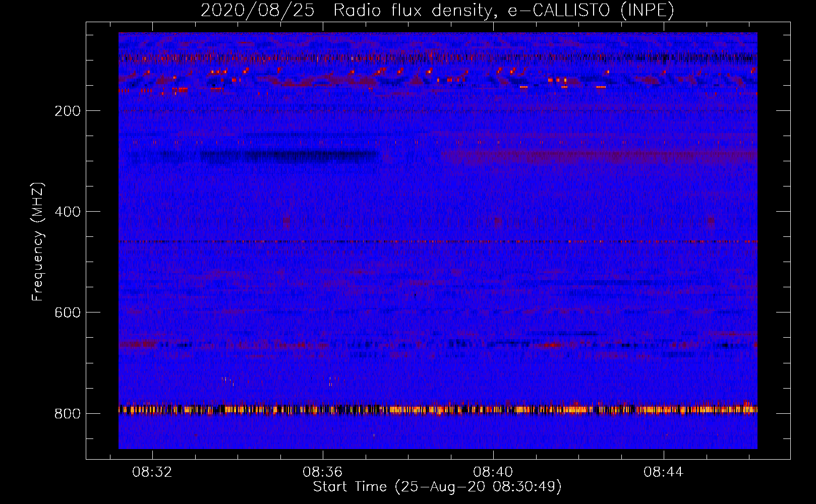Click the '600' frequency axis label
This screenshot has width=816, height=504.
pyautogui.click(x=68, y=312)
